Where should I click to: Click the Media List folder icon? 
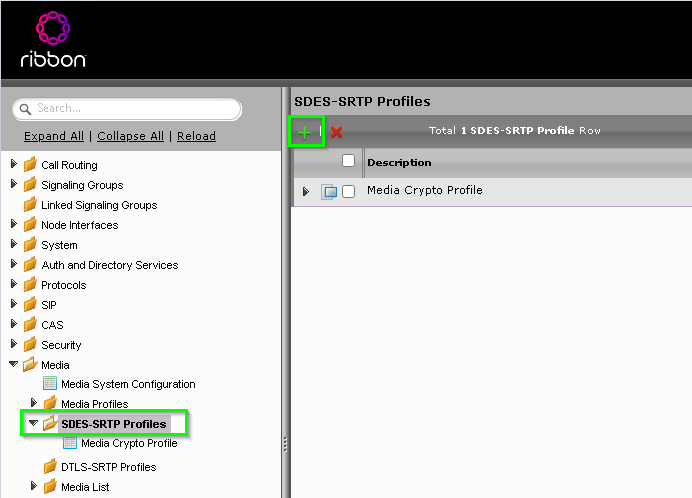coord(50,487)
